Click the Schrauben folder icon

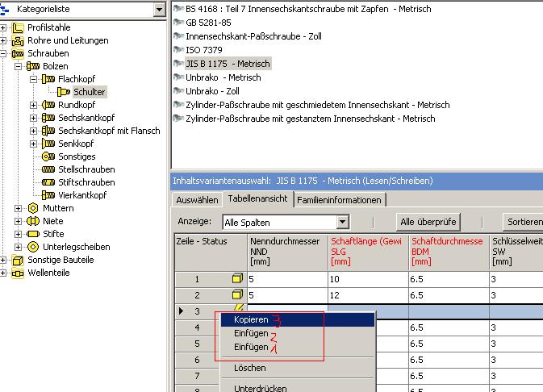pyautogui.click(x=18, y=54)
